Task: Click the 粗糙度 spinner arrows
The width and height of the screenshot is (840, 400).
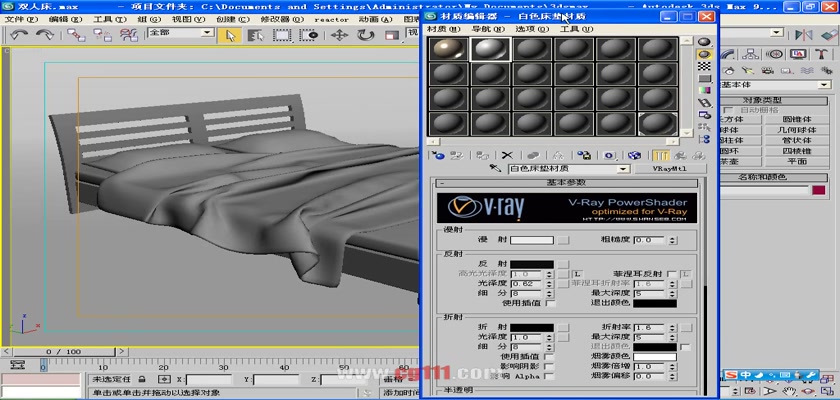Action: tap(673, 240)
